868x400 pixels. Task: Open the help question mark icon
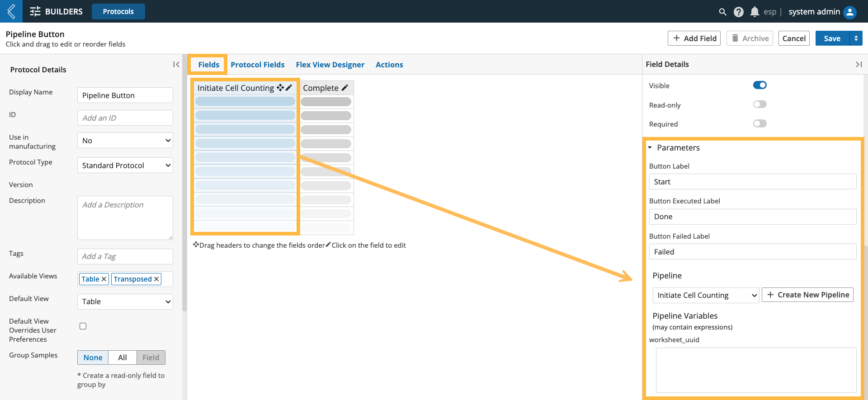[x=739, y=12]
